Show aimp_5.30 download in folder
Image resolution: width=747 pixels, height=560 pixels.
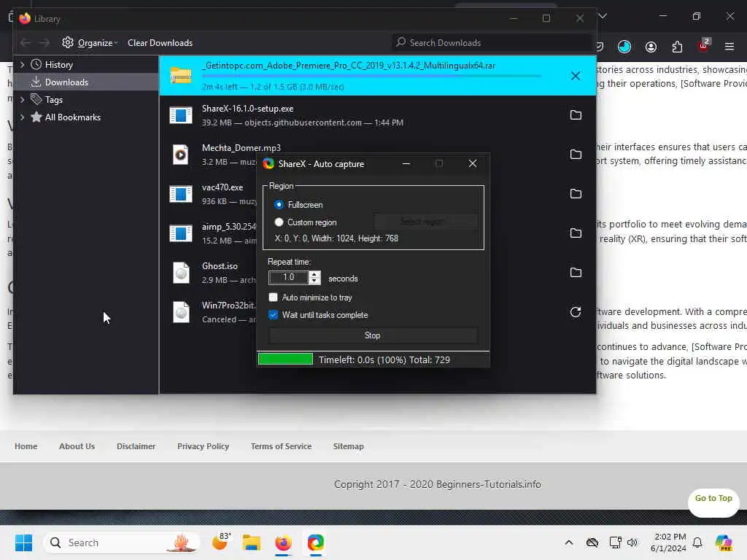pyautogui.click(x=576, y=233)
